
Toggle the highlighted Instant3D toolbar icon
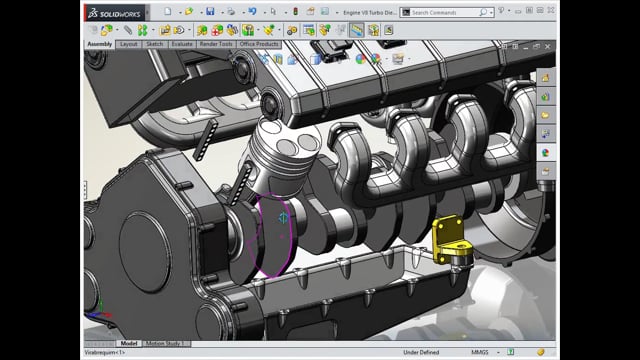tap(357, 30)
